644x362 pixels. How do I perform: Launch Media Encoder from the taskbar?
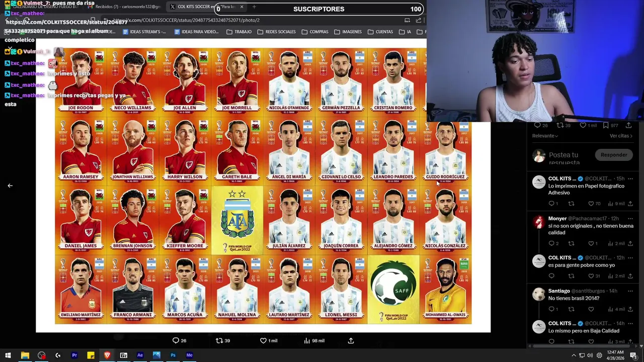pyautogui.click(x=190, y=355)
